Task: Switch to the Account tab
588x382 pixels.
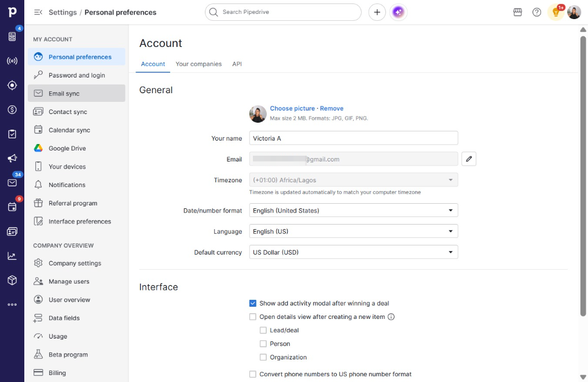Action: (153, 64)
